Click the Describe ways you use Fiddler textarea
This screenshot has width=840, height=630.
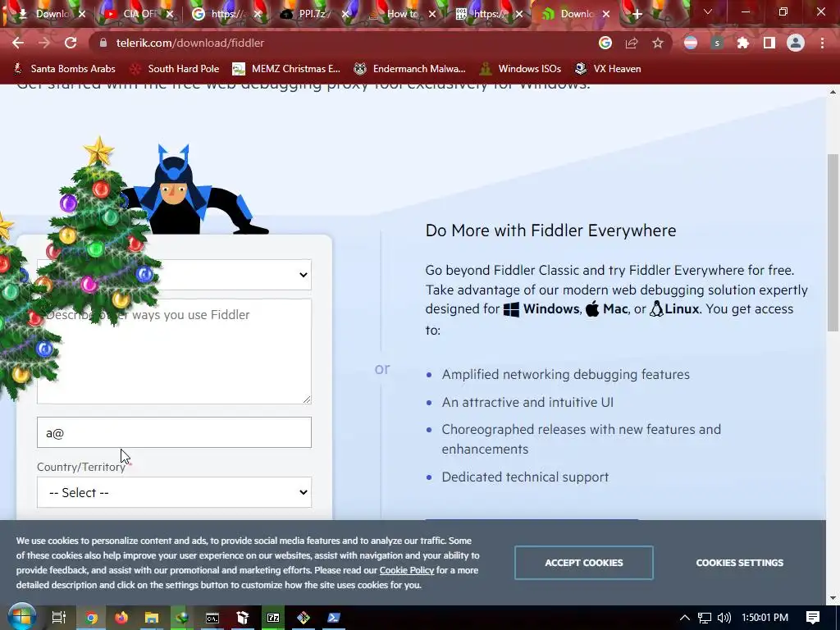(x=174, y=351)
